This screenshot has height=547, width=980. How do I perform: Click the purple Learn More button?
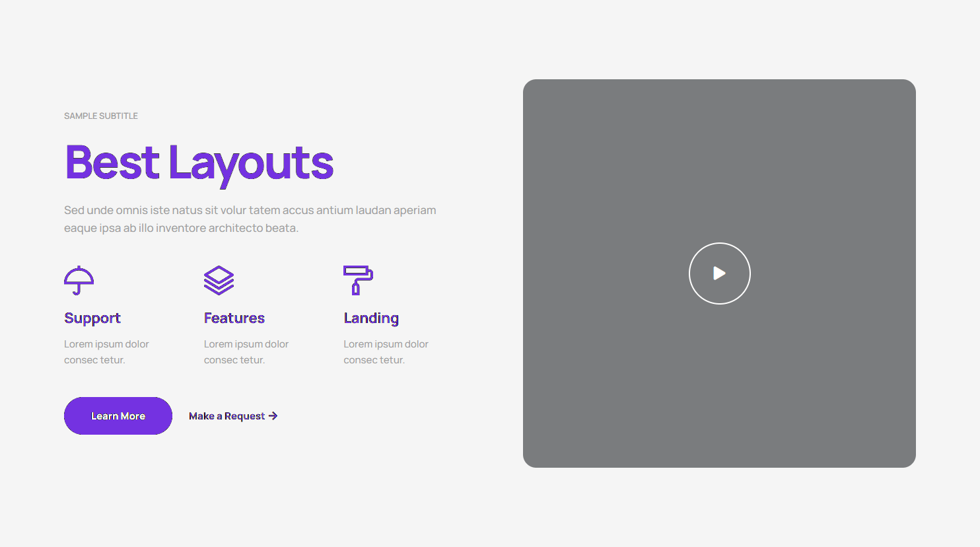coord(118,416)
